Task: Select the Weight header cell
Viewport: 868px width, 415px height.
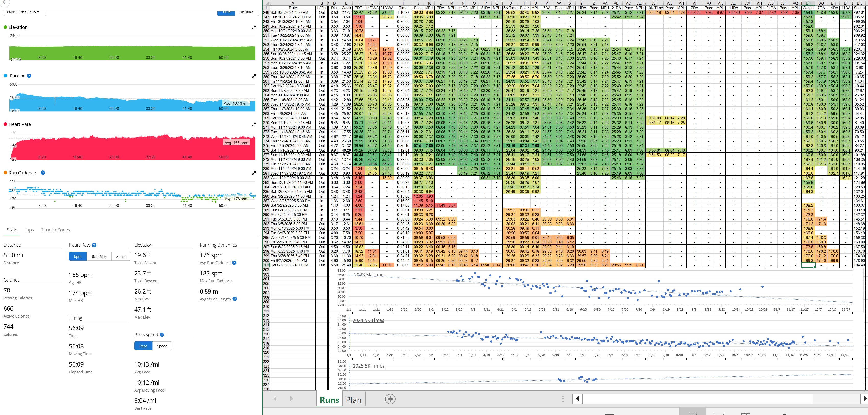Action: pos(808,8)
